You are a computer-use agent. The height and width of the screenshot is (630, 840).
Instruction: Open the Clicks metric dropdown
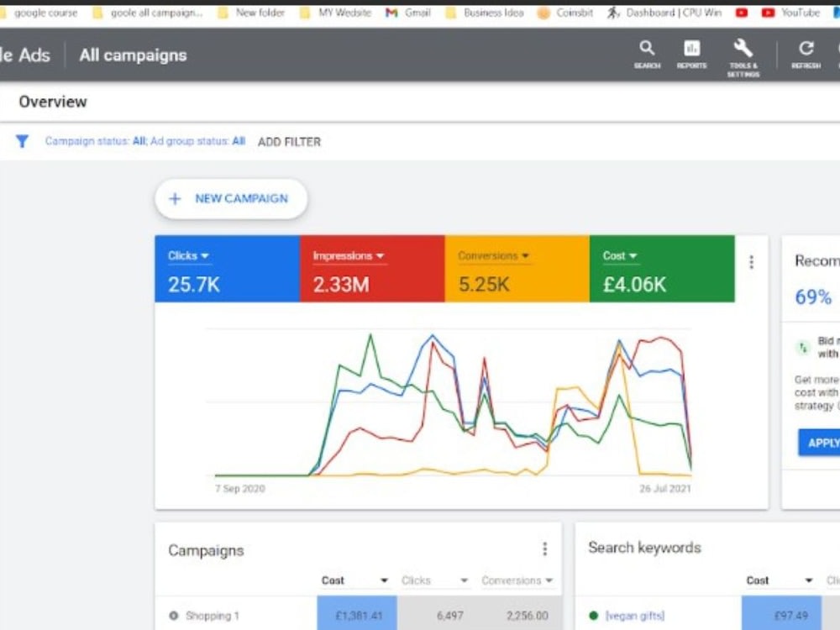tap(188, 256)
